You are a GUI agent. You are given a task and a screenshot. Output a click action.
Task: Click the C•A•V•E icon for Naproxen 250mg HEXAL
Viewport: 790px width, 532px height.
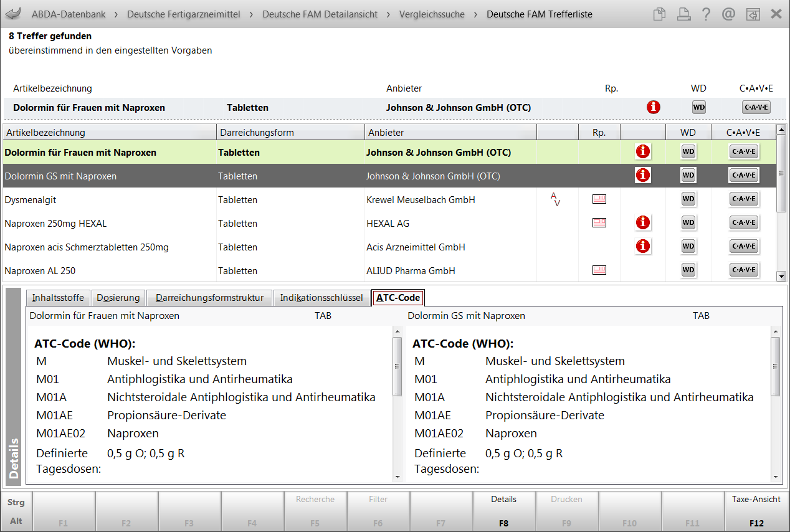[x=744, y=222]
